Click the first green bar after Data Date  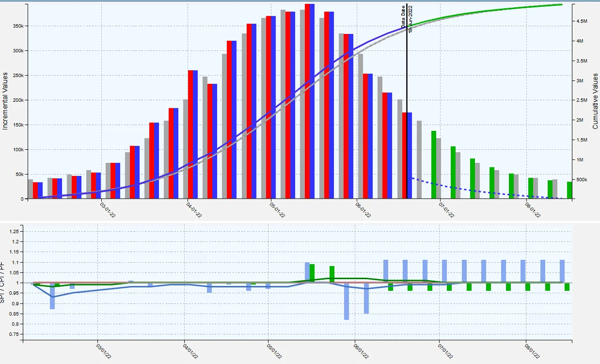pyautogui.click(x=434, y=165)
